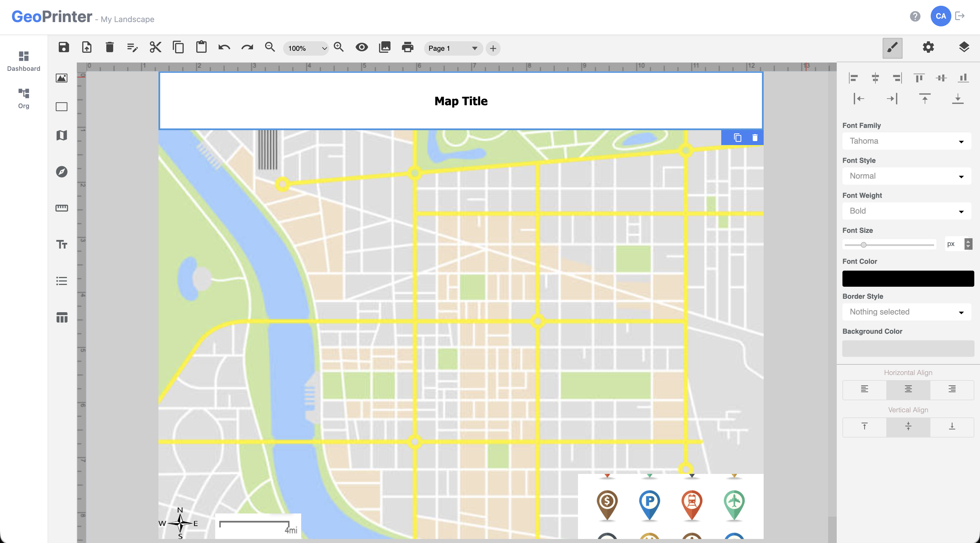Click the Cut scissors icon

pyautogui.click(x=155, y=47)
